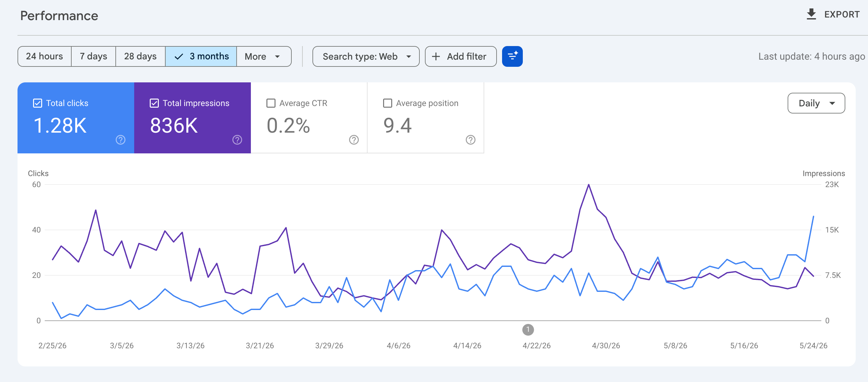The height and width of the screenshot is (382, 868).
Task: Click the plus icon beside Add filter
Action: (436, 56)
